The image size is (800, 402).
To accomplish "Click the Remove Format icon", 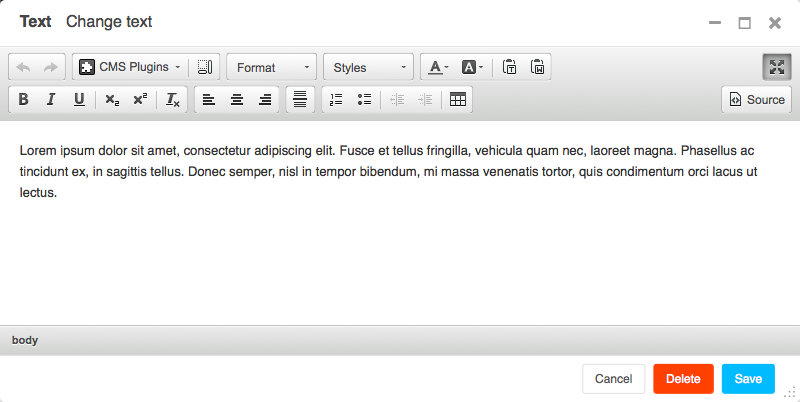I will coord(173,100).
